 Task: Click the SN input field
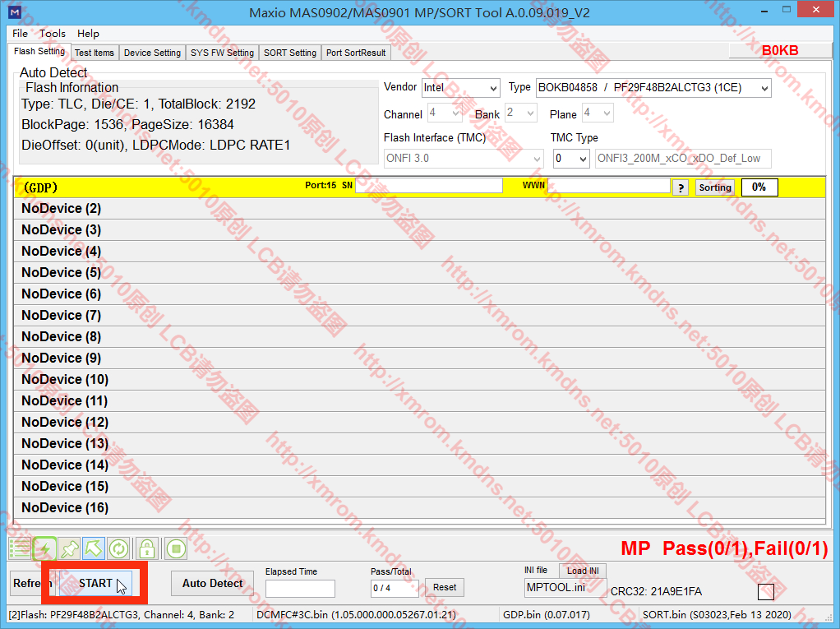point(428,187)
